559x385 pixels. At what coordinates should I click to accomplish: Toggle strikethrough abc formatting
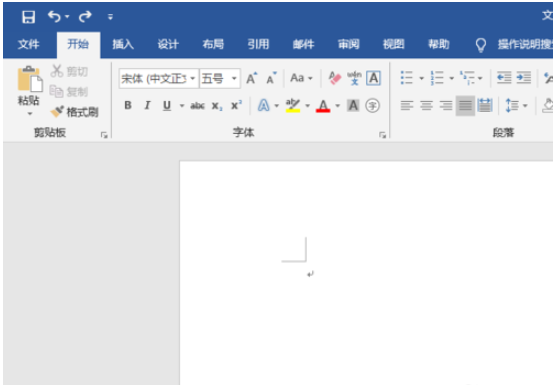197,106
